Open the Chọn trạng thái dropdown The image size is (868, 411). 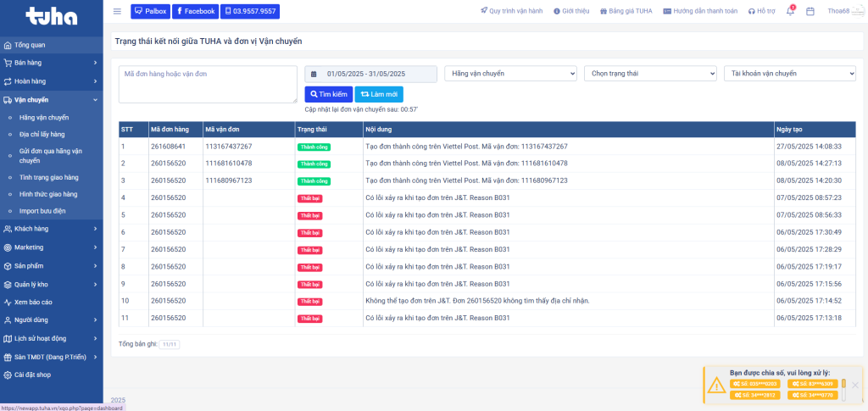click(650, 74)
